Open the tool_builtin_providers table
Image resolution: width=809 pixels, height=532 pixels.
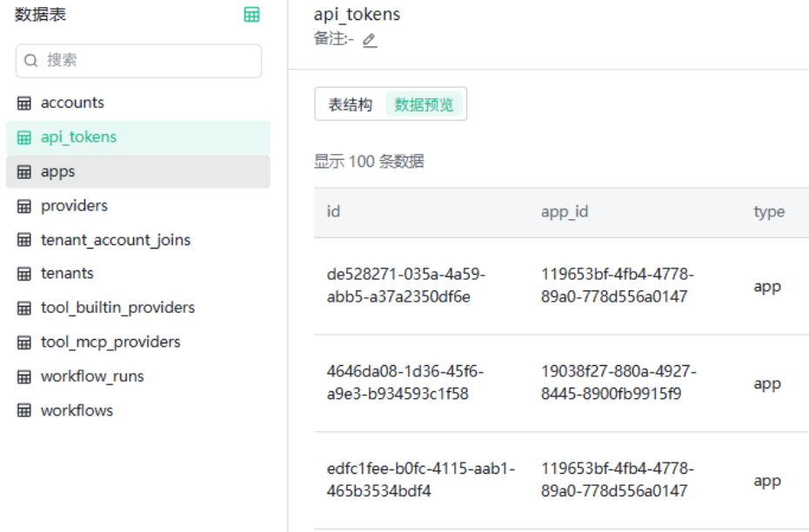[117, 308]
